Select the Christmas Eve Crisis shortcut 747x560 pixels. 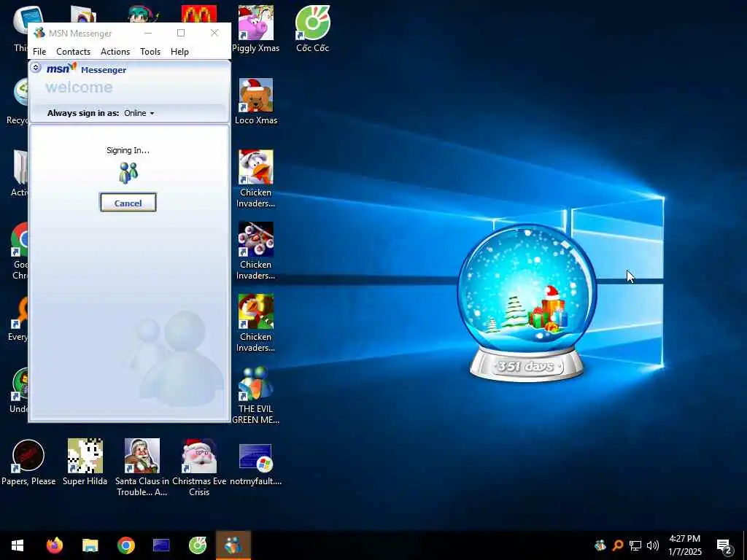click(199, 467)
